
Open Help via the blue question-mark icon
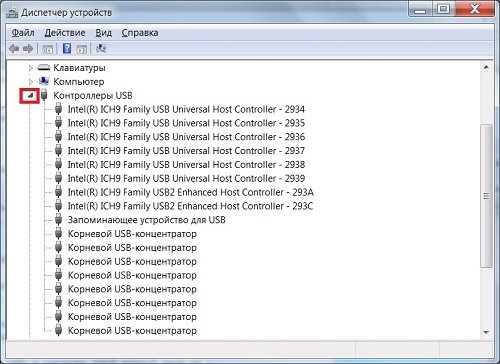[x=67, y=49]
